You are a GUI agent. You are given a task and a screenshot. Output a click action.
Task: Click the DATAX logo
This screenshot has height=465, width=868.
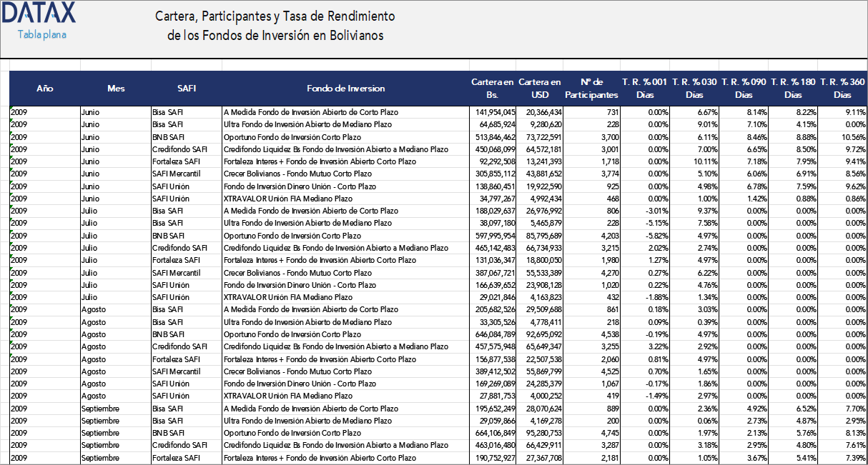[39, 13]
